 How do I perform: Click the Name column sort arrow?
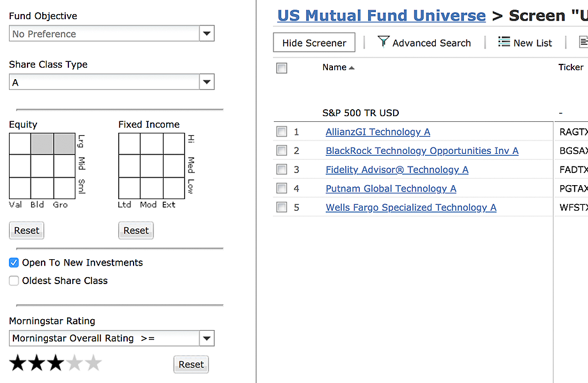click(x=352, y=68)
